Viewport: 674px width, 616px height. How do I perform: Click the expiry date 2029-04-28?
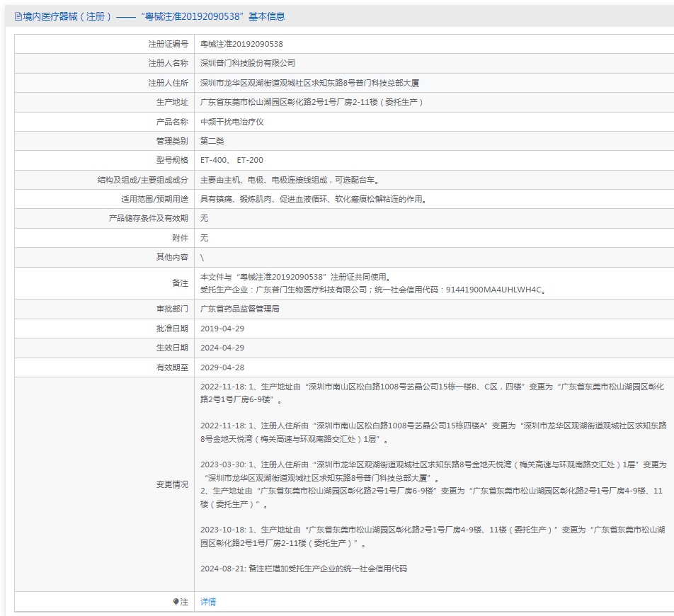click(x=222, y=367)
